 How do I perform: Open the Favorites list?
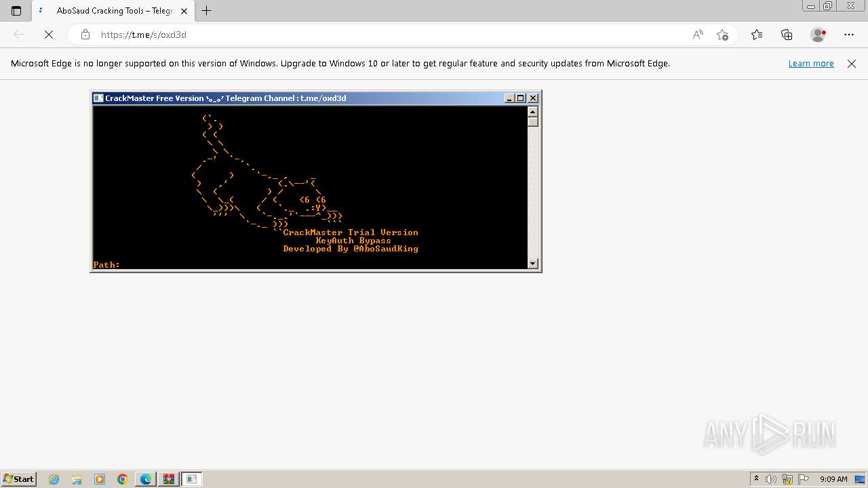[x=757, y=35]
